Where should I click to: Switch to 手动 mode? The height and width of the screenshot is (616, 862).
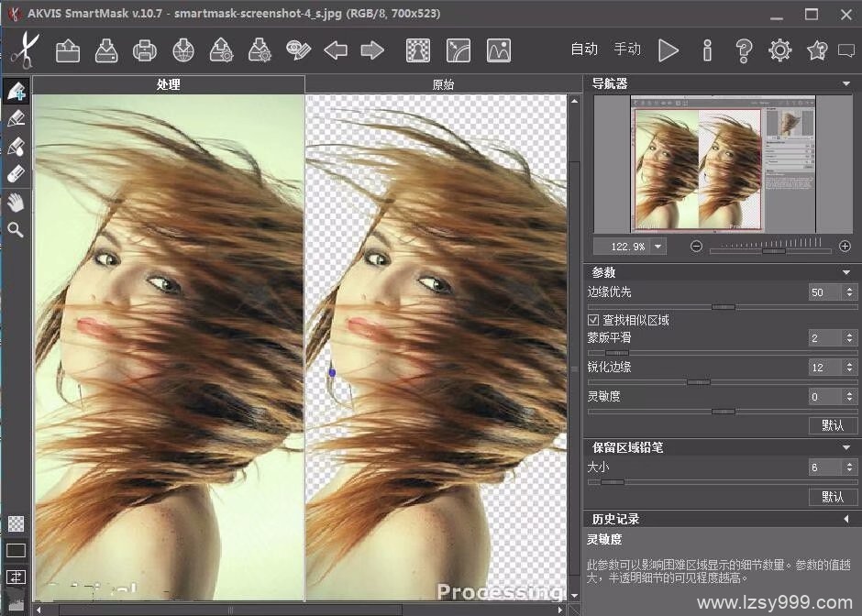pyautogui.click(x=627, y=49)
